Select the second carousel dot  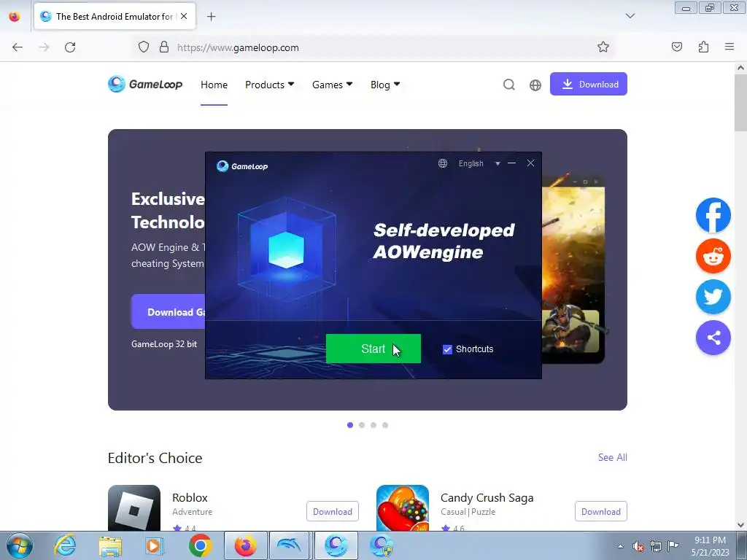362,425
